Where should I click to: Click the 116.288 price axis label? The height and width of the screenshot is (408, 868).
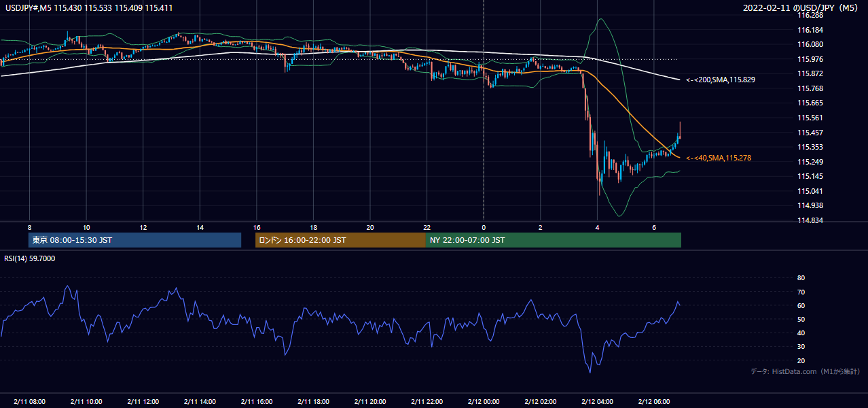click(x=810, y=15)
